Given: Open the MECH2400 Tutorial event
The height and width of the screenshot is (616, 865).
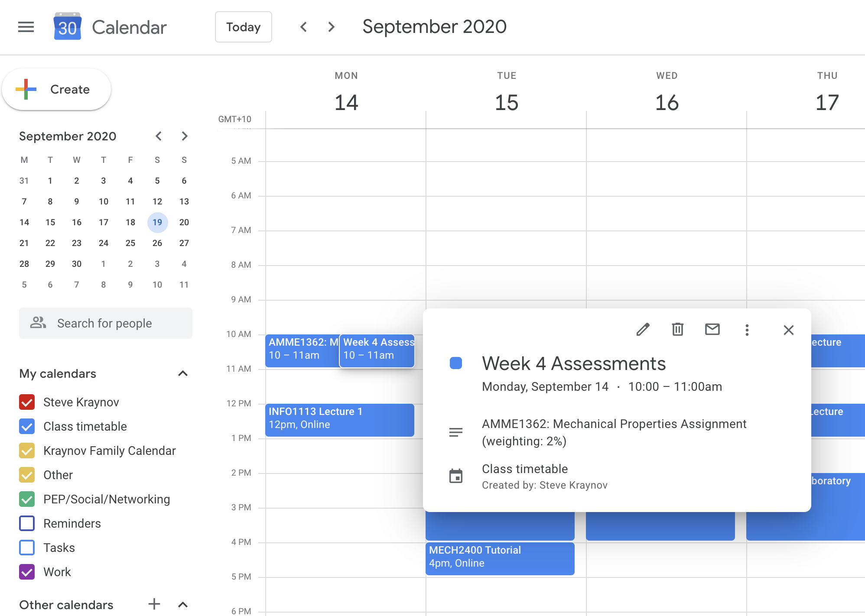Looking at the screenshot, I should [500, 558].
